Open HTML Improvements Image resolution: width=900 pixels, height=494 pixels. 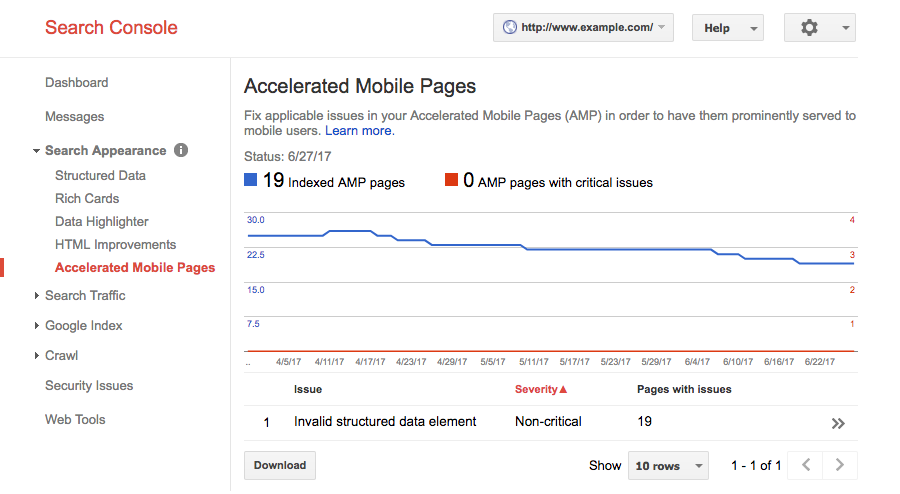[115, 244]
